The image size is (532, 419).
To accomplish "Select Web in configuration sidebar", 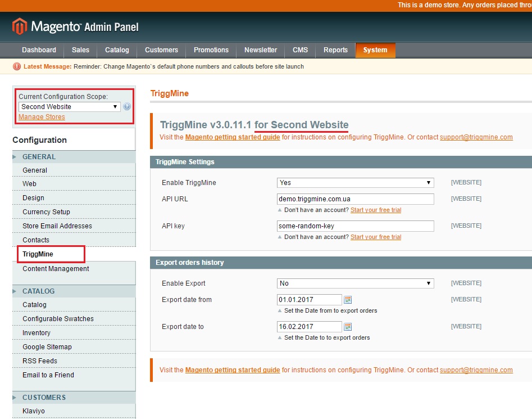I will tap(74, 184).
